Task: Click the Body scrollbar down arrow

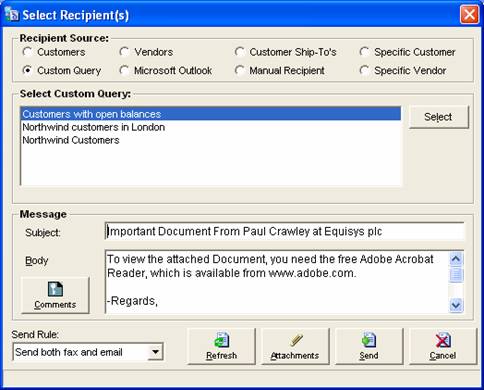Action: (x=456, y=305)
